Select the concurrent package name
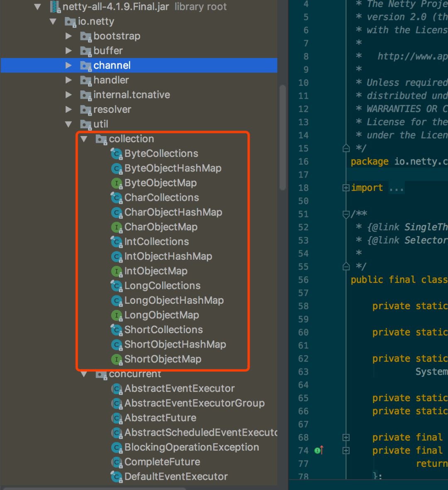 point(135,374)
